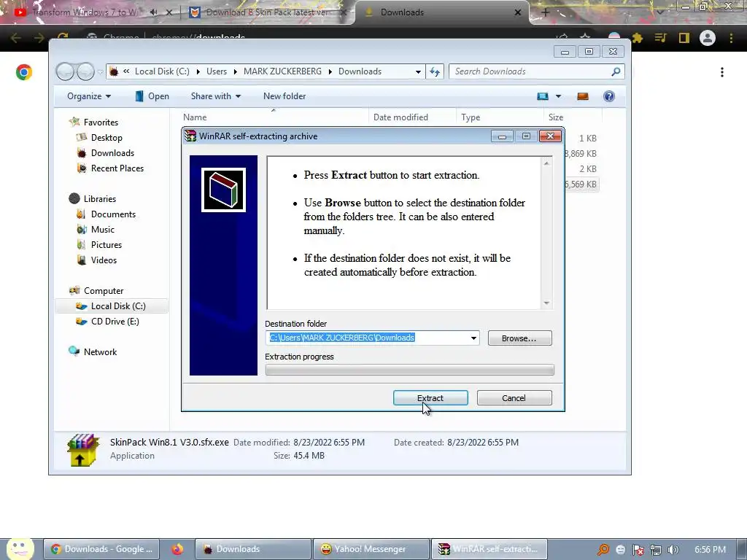Click the Change your view icon
Image resolution: width=747 pixels, height=560 pixels.
coord(543,97)
